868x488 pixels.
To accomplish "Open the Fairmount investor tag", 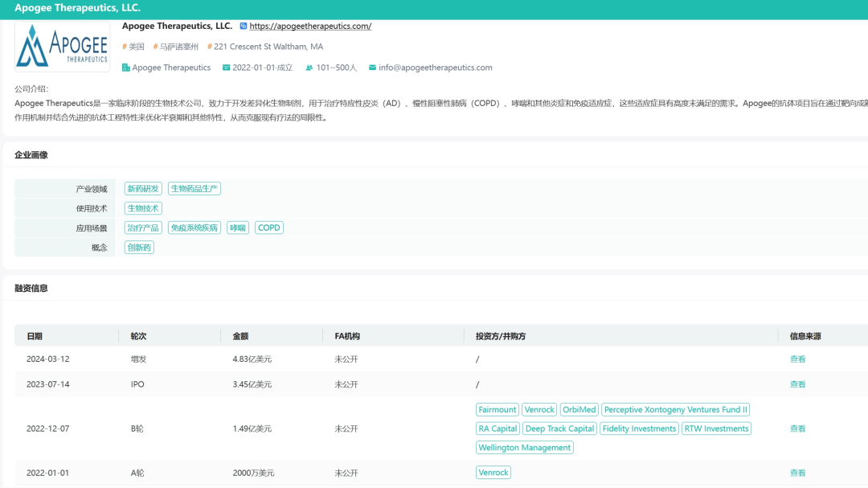I will click(x=497, y=409).
